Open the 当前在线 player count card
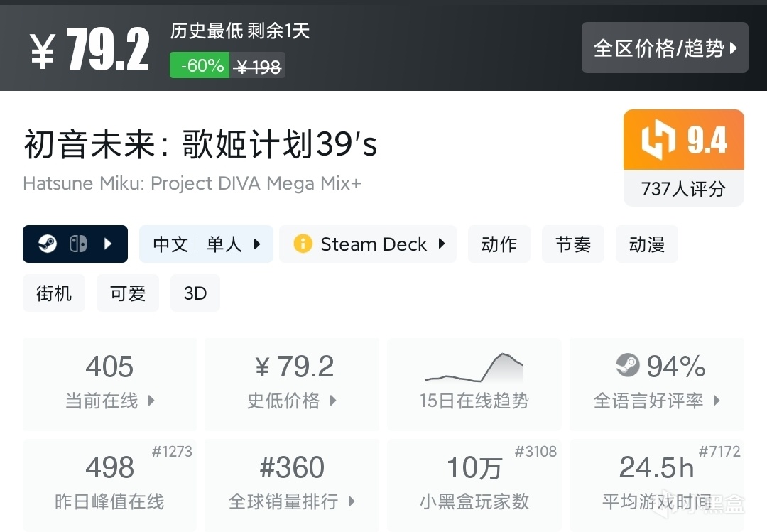Viewport: 767px width, 532px height. pyautogui.click(x=109, y=384)
